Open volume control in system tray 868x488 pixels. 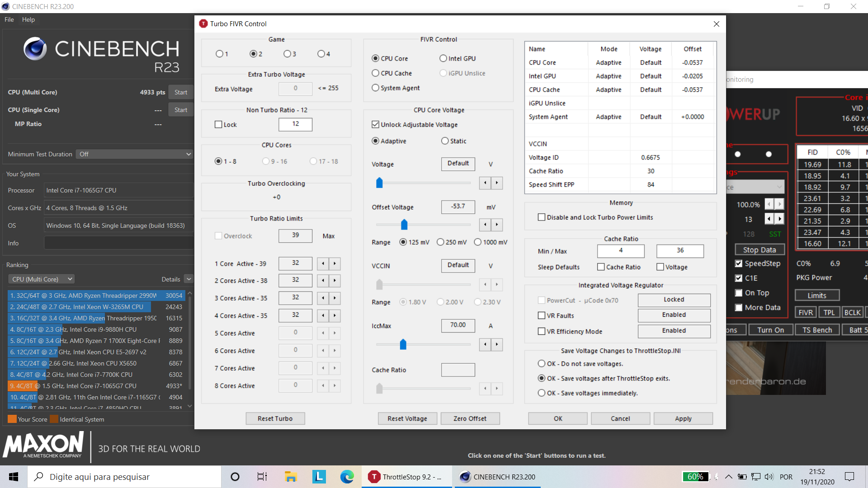(769, 477)
